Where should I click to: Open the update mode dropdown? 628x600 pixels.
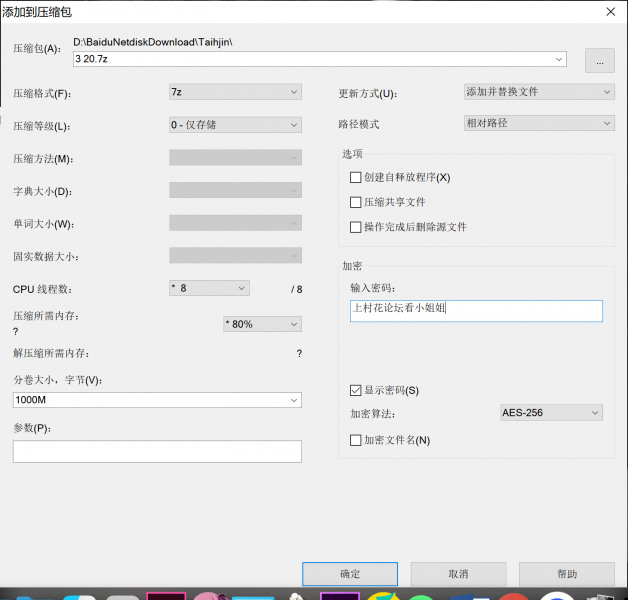[x=539, y=92]
